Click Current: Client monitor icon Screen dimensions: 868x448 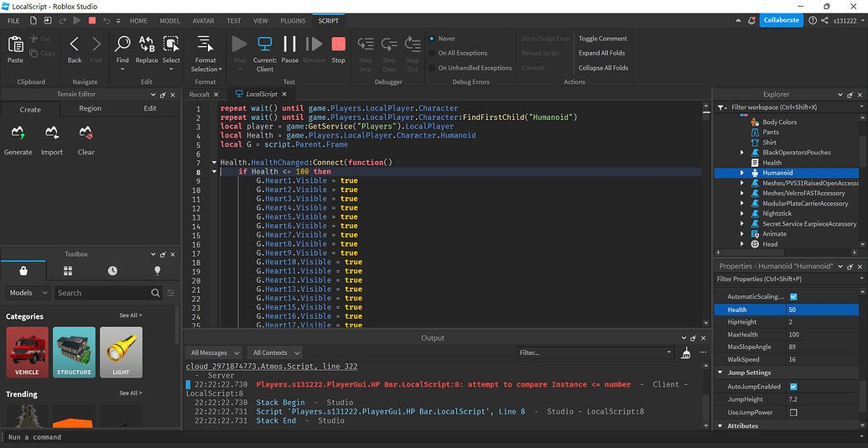click(x=265, y=44)
